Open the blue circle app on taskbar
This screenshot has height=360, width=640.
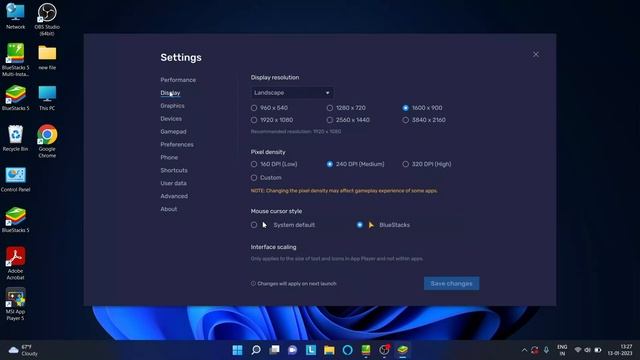click(x=347, y=350)
